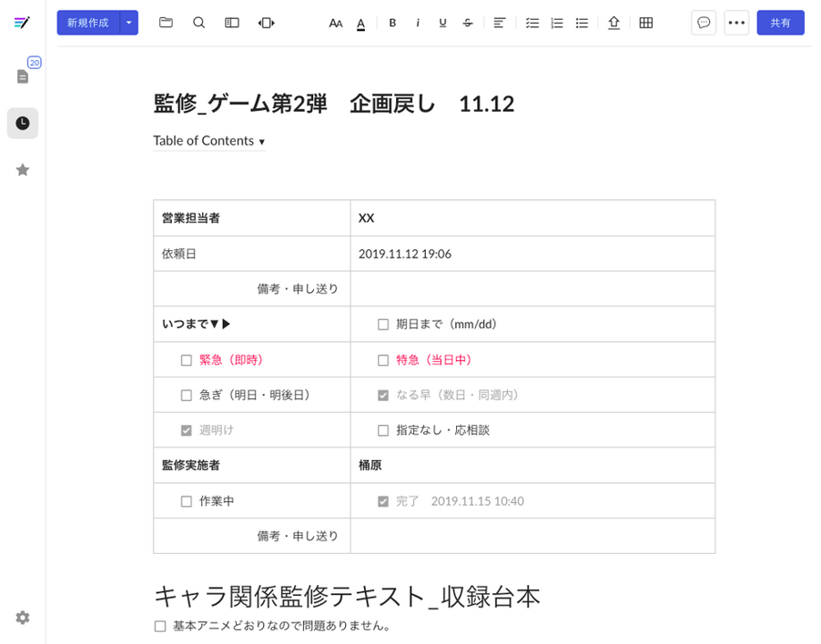
Task: Click the search icon in the toolbar
Action: [198, 23]
